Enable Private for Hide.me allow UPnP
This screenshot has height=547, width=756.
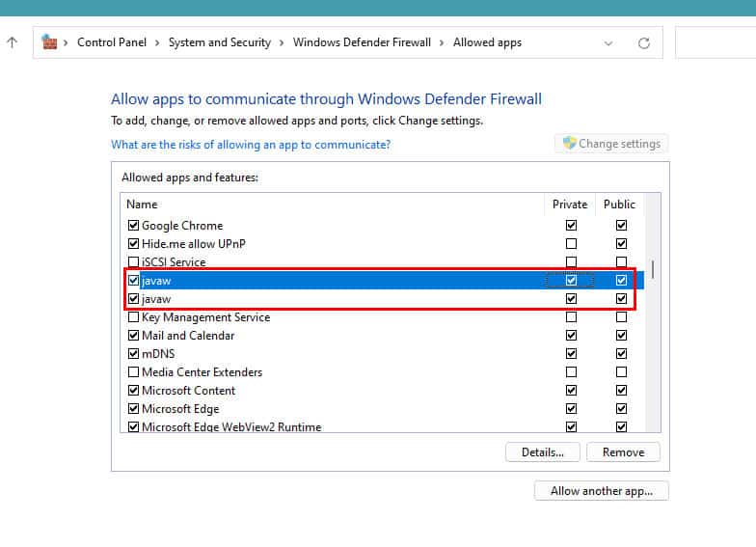click(x=571, y=243)
